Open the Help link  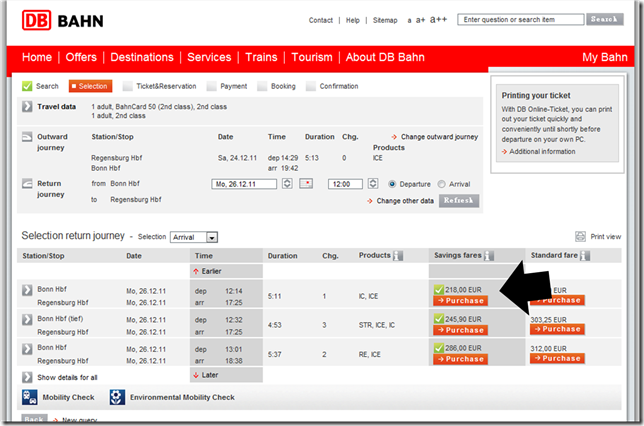[352, 20]
